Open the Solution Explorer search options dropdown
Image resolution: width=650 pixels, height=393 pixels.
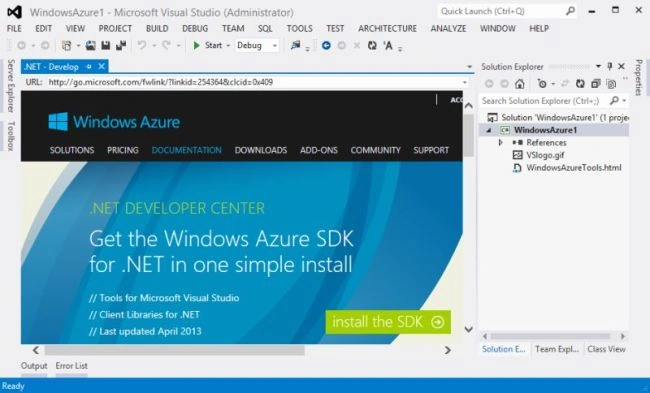(624, 101)
